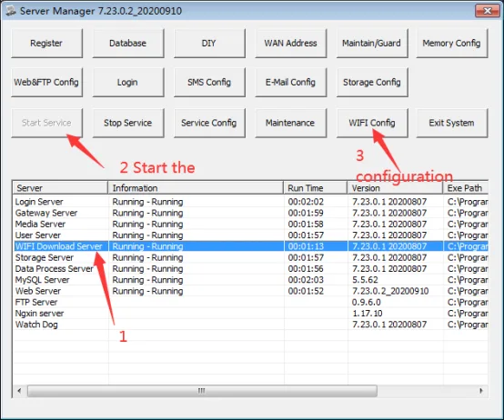Open WIFI Config
This screenshot has width=504, height=420.
click(x=372, y=123)
